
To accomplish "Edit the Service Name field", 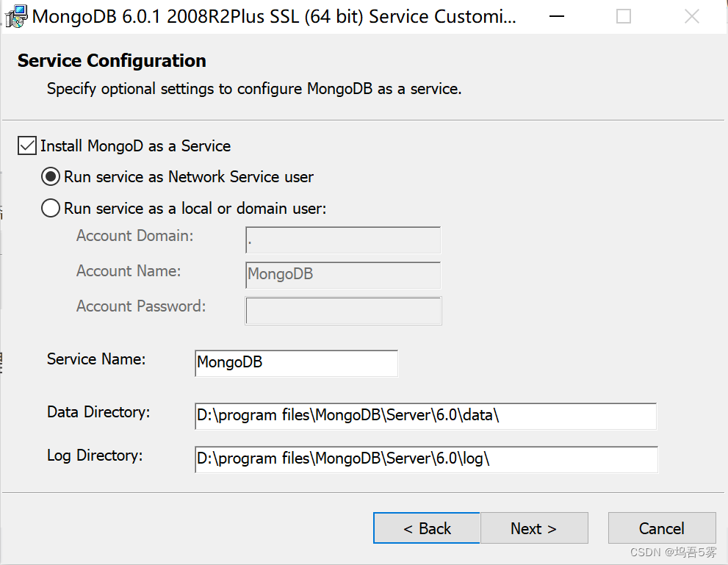I will (296, 363).
